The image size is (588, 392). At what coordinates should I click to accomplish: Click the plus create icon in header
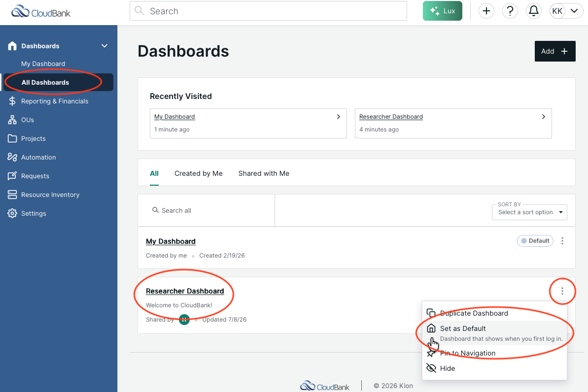click(x=486, y=11)
